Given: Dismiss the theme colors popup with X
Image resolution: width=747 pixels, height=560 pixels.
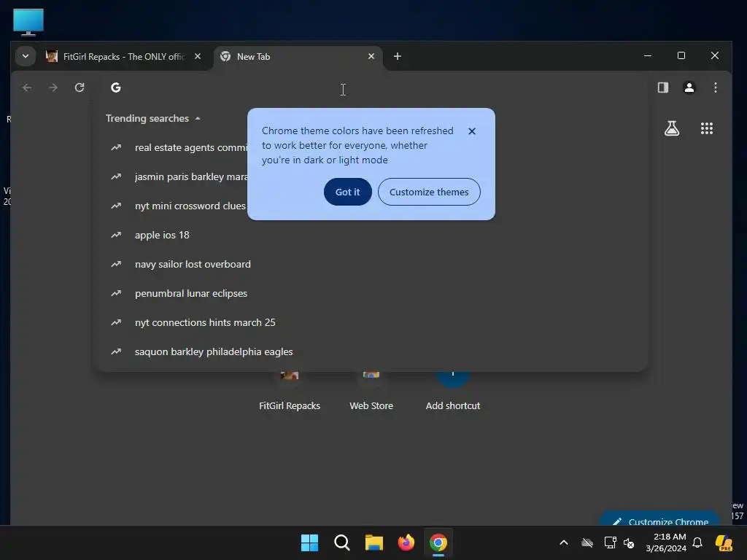Looking at the screenshot, I should click(x=472, y=131).
